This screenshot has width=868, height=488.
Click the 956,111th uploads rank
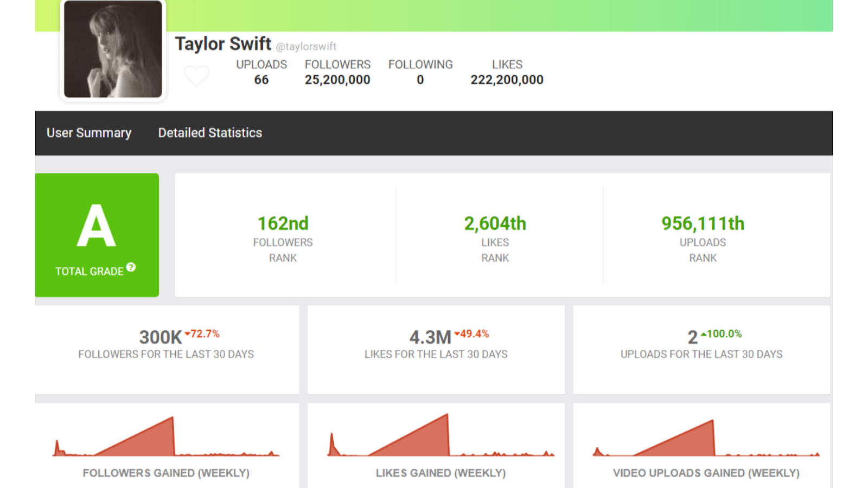point(703,223)
